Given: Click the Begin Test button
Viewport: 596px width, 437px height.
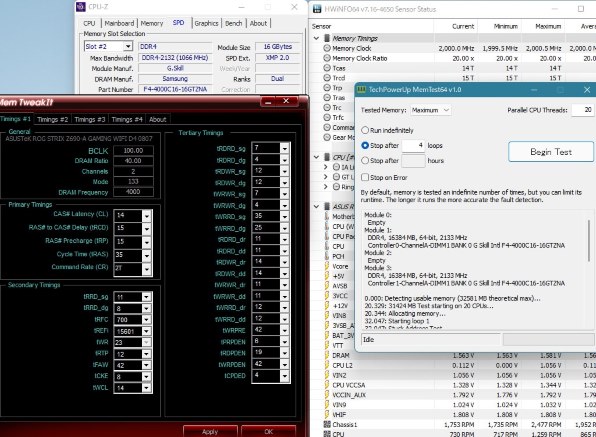Looking at the screenshot, I should 551,152.
